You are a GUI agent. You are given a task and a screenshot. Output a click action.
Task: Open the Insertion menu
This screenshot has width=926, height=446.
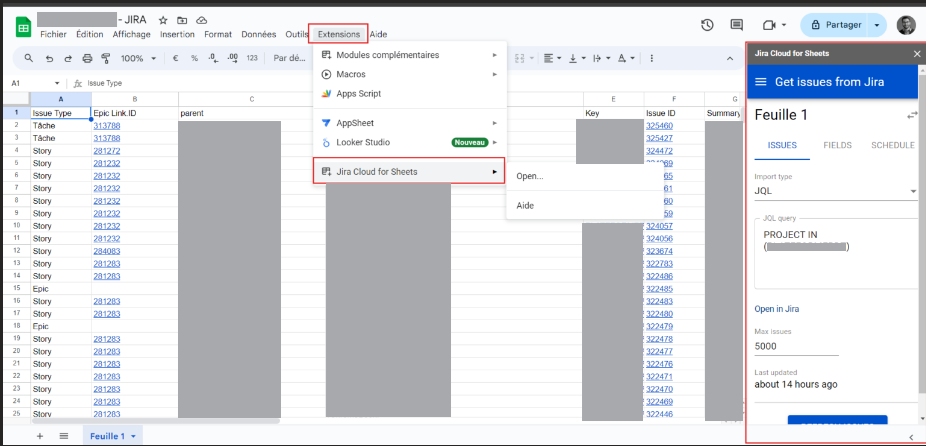[177, 34]
